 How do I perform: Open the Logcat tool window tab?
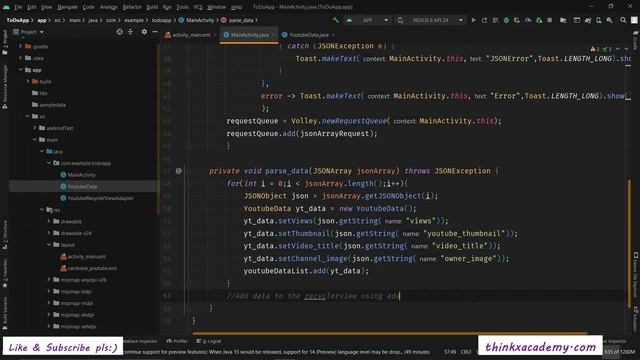[209, 341]
